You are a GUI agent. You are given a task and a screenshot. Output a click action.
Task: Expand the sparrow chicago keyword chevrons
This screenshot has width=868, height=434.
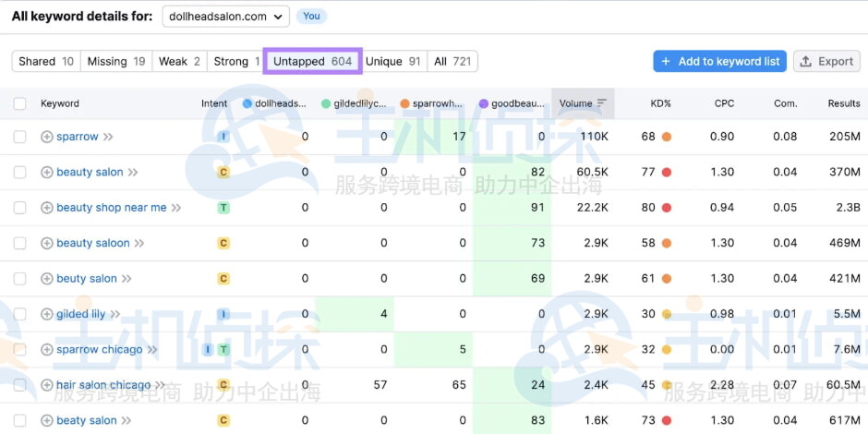click(x=152, y=350)
